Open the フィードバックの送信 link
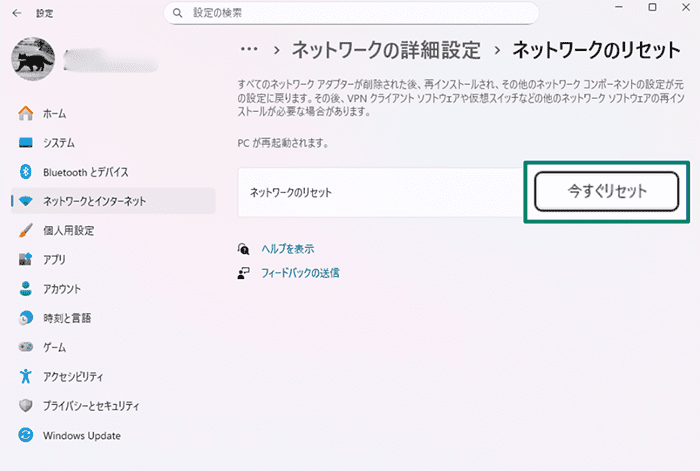This screenshot has width=700, height=471. coord(300,273)
